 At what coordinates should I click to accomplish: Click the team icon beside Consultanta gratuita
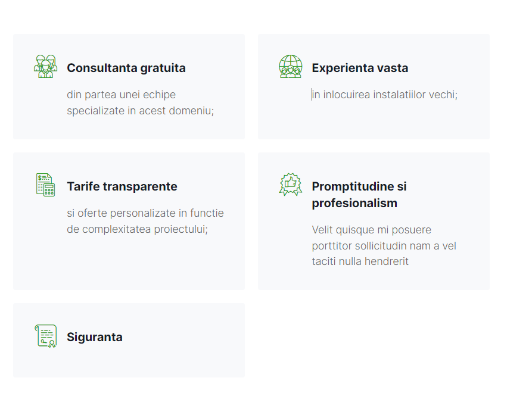(x=45, y=67)
